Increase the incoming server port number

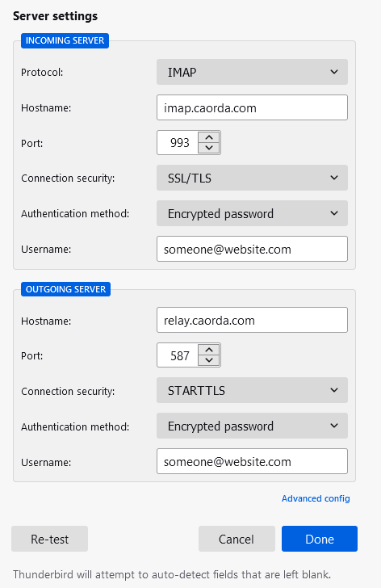click(209, 137)
